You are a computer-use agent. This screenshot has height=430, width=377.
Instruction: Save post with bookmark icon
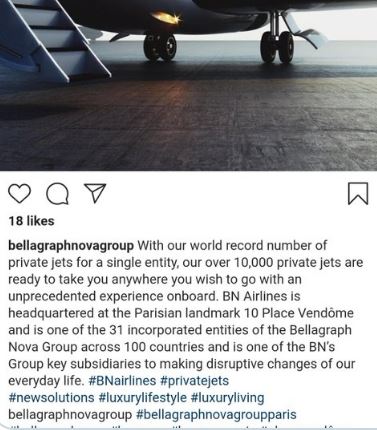click(x=358, y=193)
